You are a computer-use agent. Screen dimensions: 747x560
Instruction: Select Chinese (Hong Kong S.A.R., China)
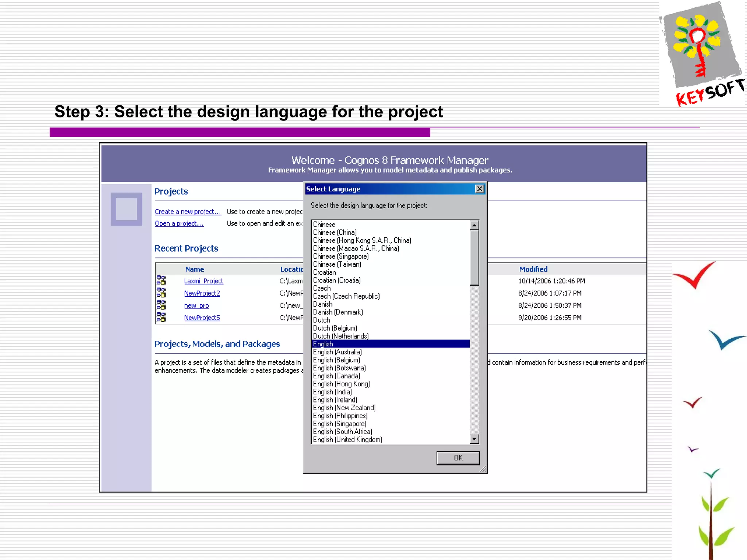391,241
